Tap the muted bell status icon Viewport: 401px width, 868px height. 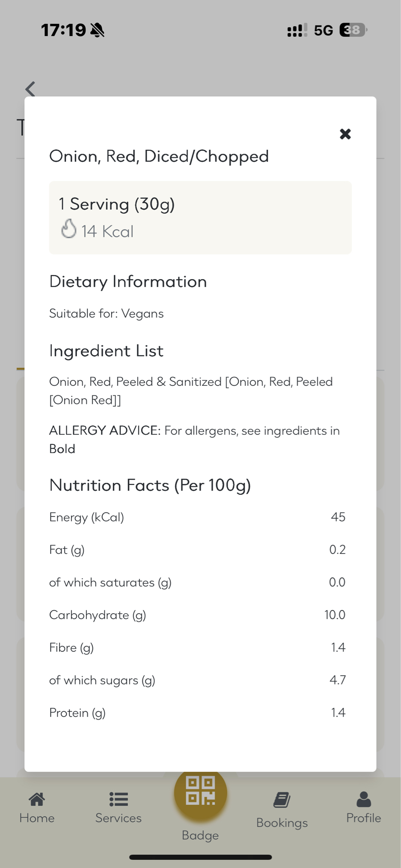97,30
